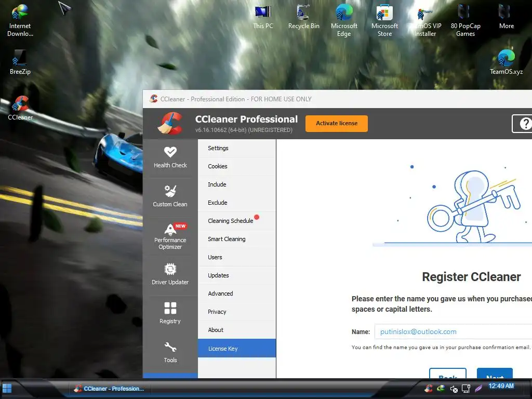Open the Registry section
Screen dimensions: 532x399
(170, 314)
